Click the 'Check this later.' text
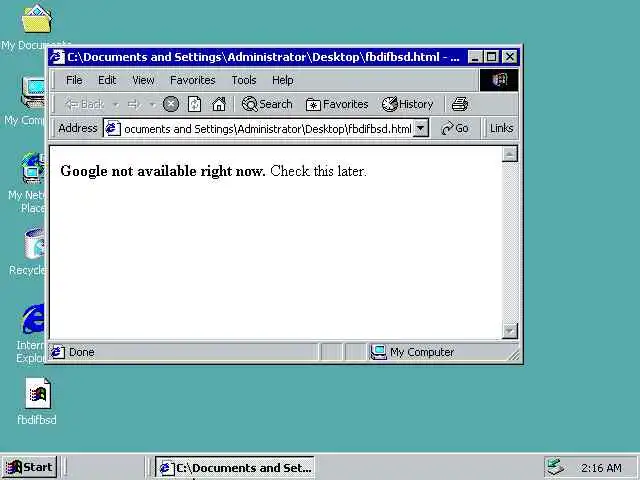The image size is (640, 480). point(318,171)
